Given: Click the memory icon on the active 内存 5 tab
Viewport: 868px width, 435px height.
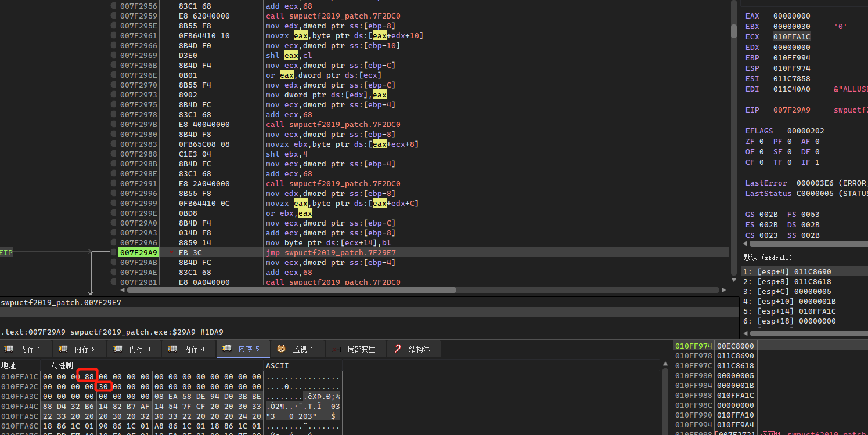Looking at the screenshot, I should (226, 349).
